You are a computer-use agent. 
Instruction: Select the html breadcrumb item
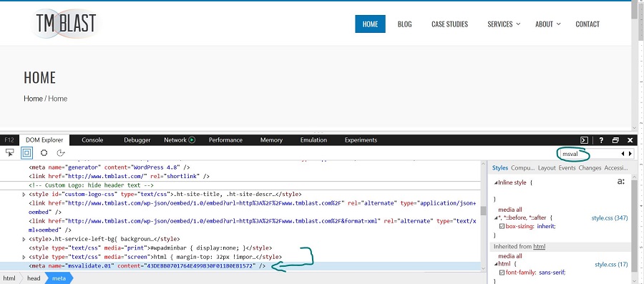tap(9, 278)
